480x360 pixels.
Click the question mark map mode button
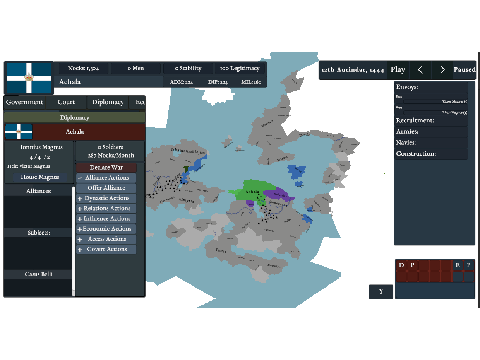[469, 265]
